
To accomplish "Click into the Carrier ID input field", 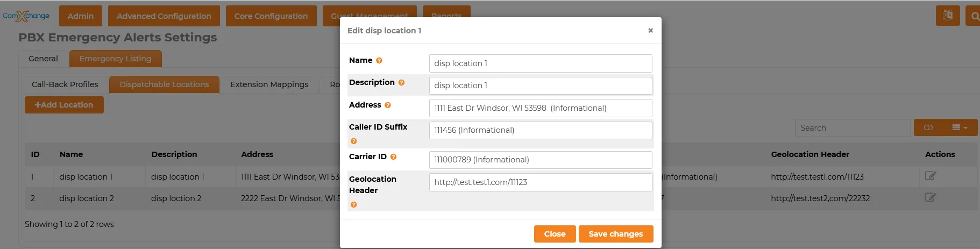I will pyautogui.click(x=541, y=160).
